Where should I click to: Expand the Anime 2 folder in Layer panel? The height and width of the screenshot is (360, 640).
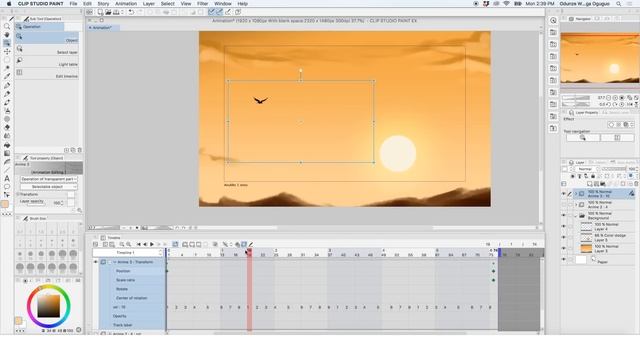(x=576, y=204)
